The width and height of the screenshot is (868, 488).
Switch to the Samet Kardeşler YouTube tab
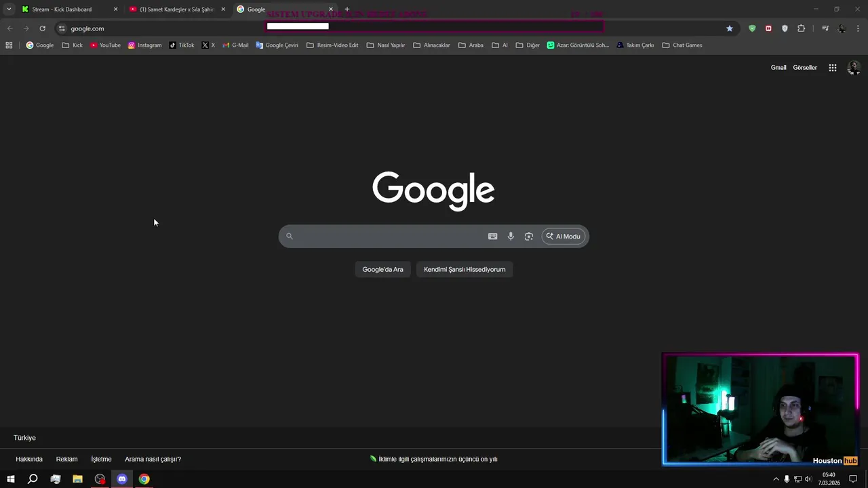pyautogui.click(x=178, y=9)
